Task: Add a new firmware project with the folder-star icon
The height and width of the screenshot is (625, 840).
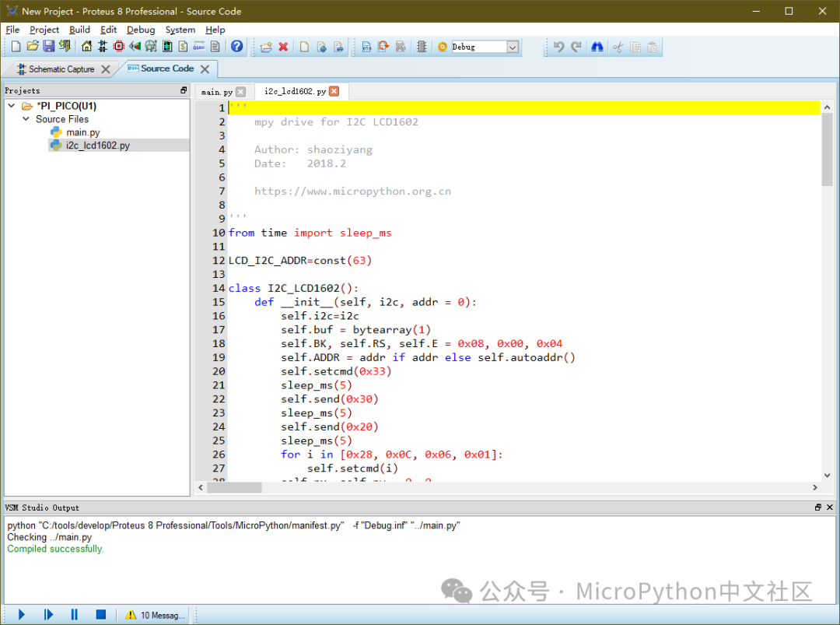Action: (266, 47)
